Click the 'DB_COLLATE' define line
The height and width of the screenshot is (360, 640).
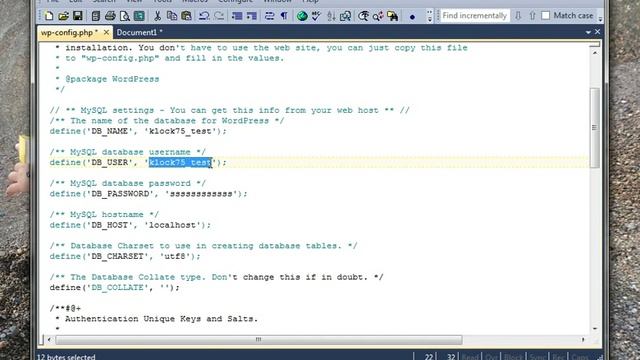coord(114,287)
